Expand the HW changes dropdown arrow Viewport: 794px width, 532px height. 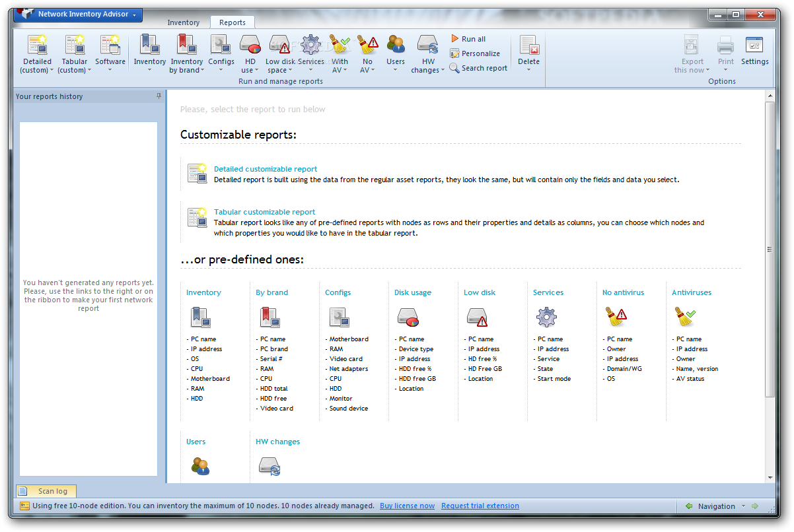(443, 71)
